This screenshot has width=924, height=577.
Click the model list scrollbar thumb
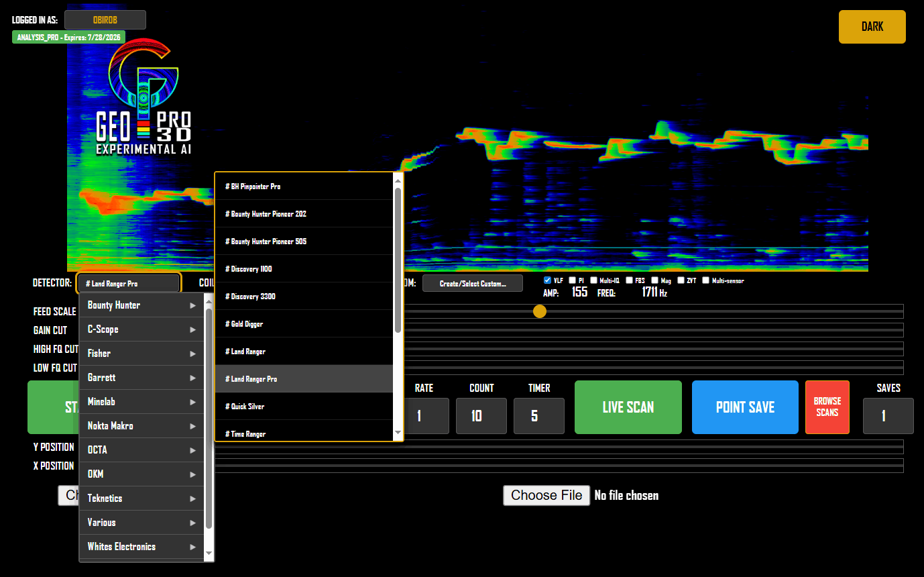point(398,260)
